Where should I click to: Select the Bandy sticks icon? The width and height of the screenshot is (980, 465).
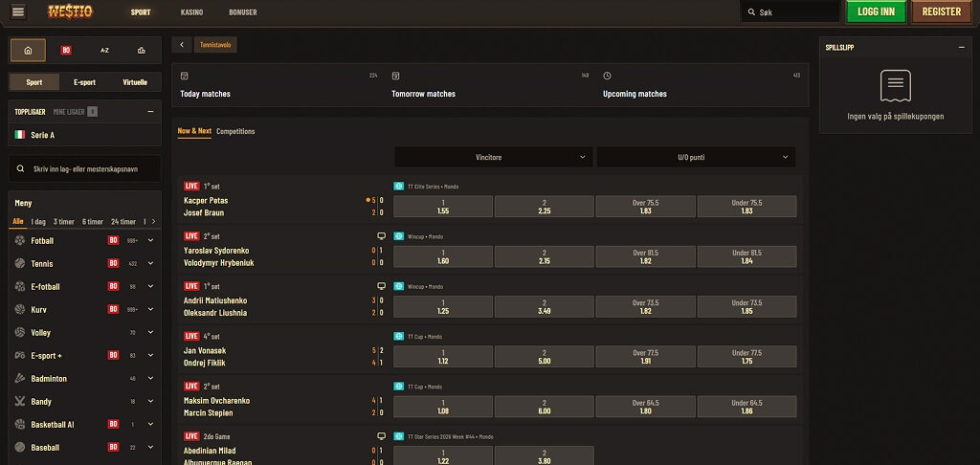click(x=20, y=401)
